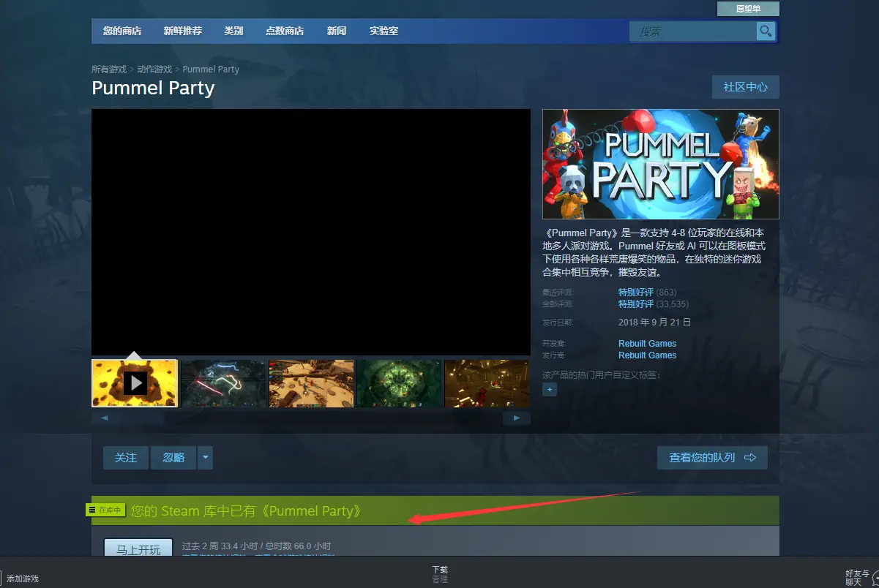
Task: Select the second screenshot thumbnail with light trails
Action: click(223, 383)
